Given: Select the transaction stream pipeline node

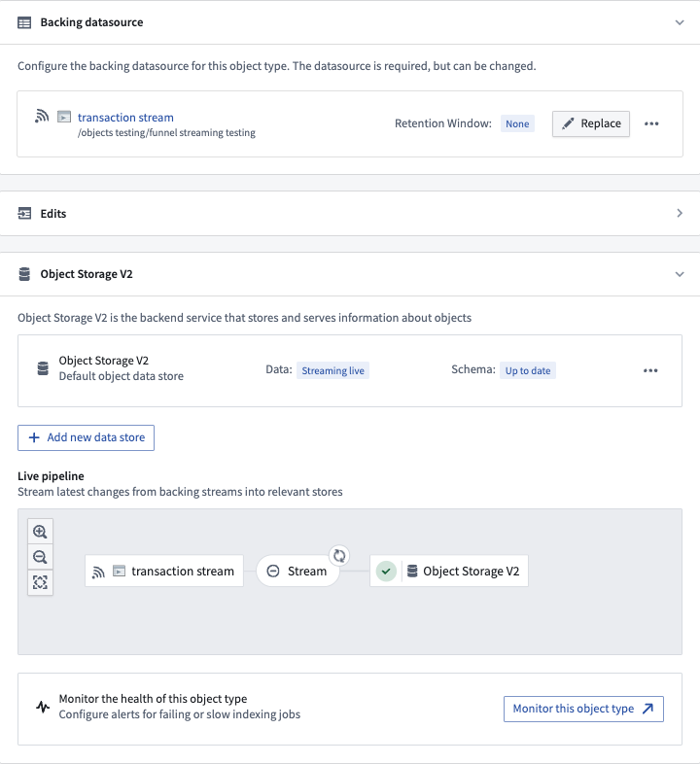Looking at the screenshot, I should click(164, 571).
